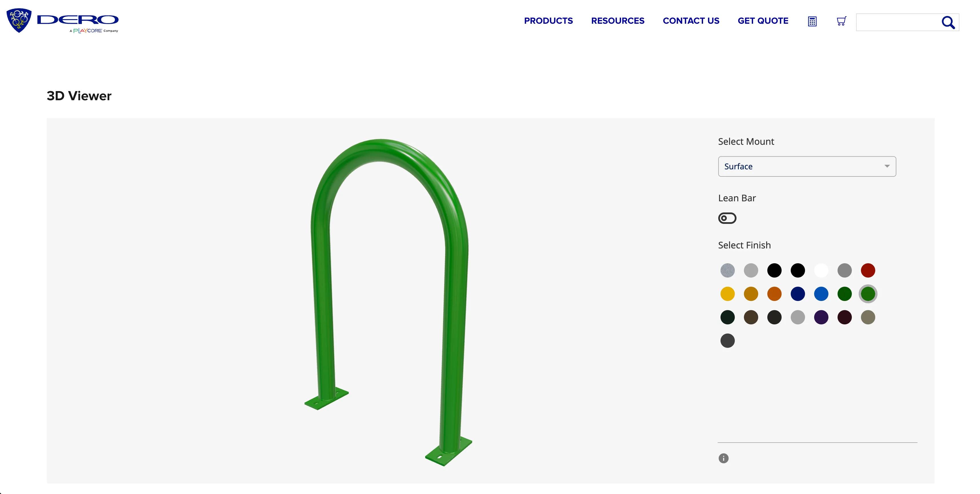Select the purple finish swatch
The height and width of the screenshot is (494, 980).
coord(821,318)
